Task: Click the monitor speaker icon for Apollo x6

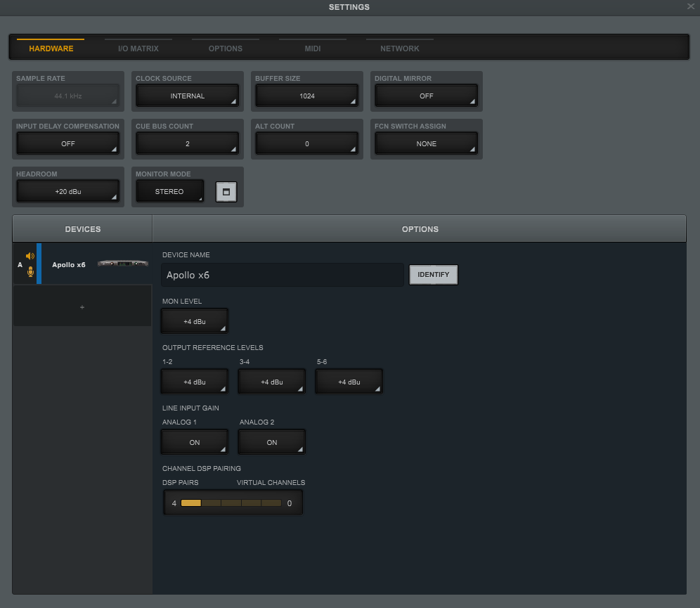Action: [30, 256]
